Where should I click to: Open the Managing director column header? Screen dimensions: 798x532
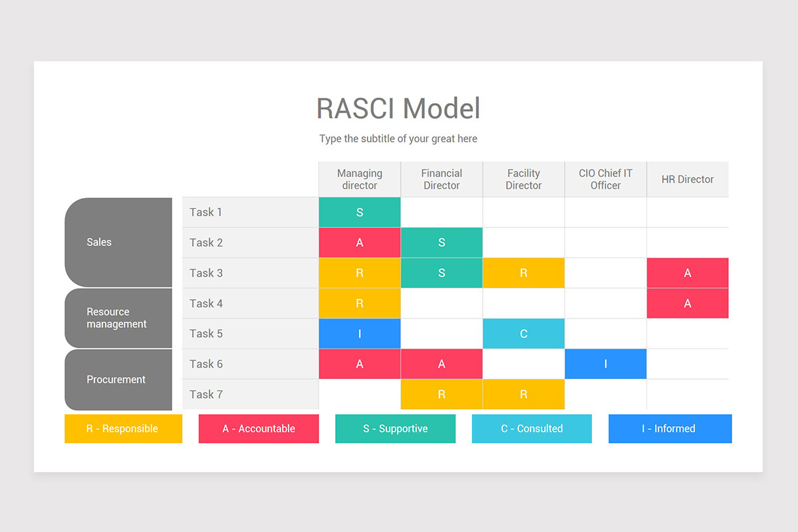[359, 179]
